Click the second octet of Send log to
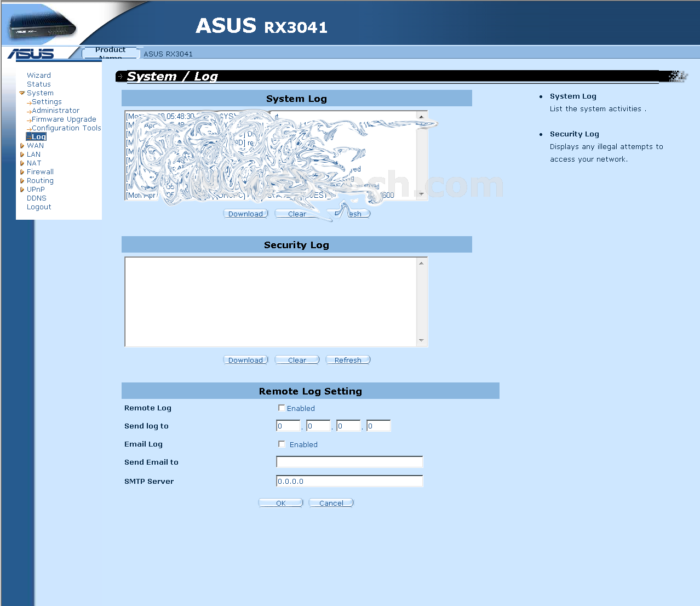This screenshot has height=606, width=700. coord(318,426)
